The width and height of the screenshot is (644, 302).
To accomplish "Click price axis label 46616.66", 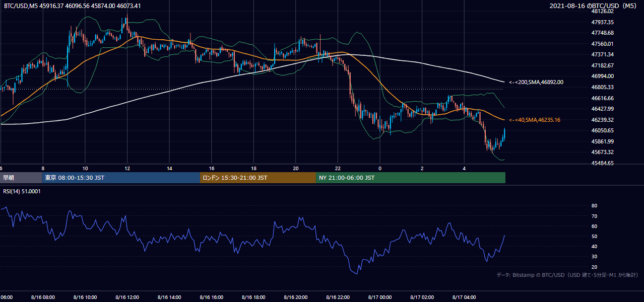I will click(x=602, y=98).
